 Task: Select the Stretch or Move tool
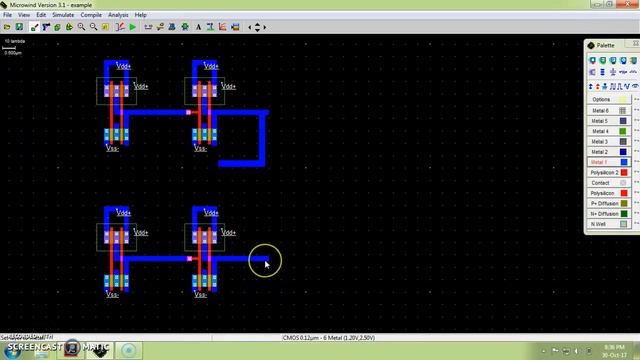pos(69,27)
